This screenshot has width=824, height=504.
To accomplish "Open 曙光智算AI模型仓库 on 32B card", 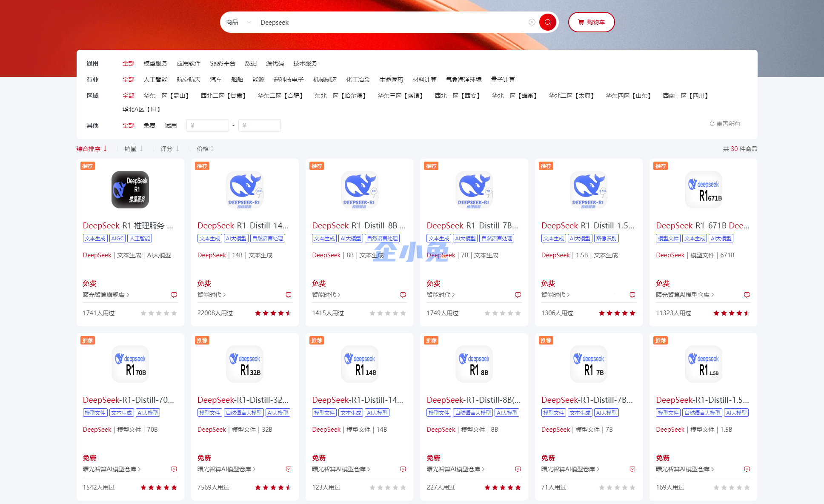I will pyautogui.click(x=226, y=469).
